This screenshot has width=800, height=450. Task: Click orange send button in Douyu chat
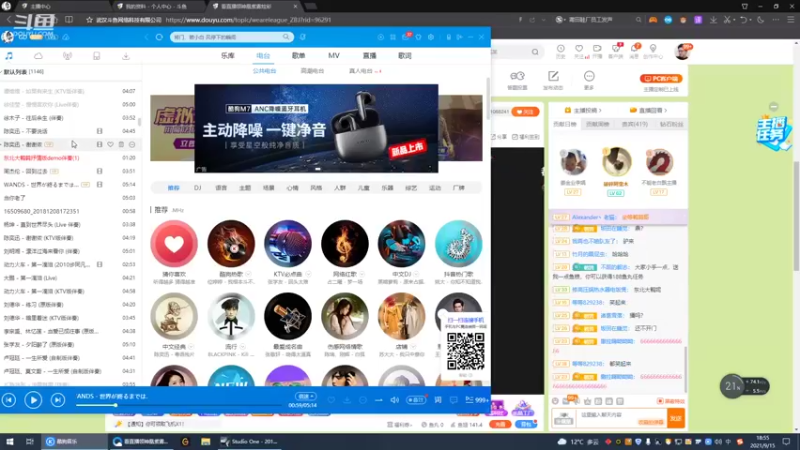click(676, 418)
